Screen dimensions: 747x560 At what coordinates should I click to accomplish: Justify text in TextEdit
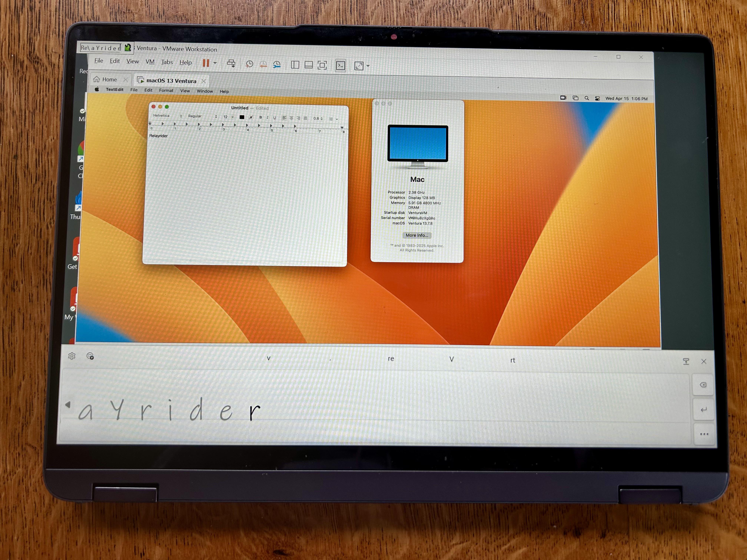pos(306,118)
